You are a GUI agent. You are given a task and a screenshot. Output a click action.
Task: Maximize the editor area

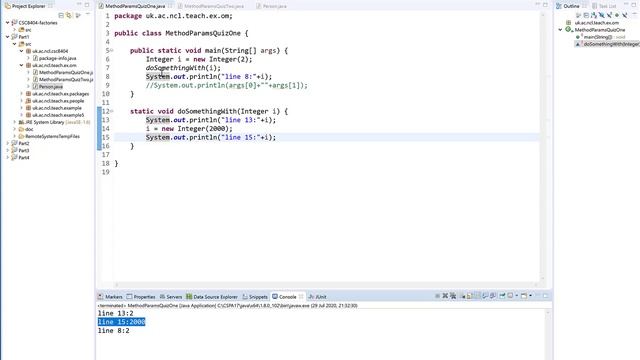tap(545, 4)
